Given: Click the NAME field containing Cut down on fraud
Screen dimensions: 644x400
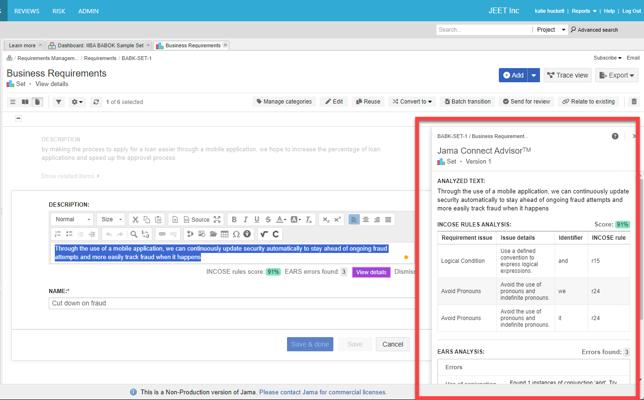Looking at the screenshot, I should pyautogui.click(x=228, y=303).
